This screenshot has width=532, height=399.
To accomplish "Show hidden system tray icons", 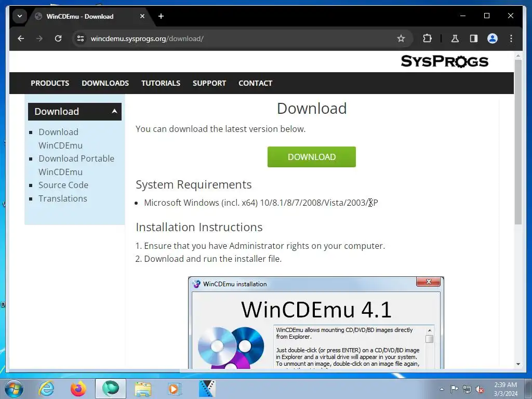I will click(x=442, y=389).
